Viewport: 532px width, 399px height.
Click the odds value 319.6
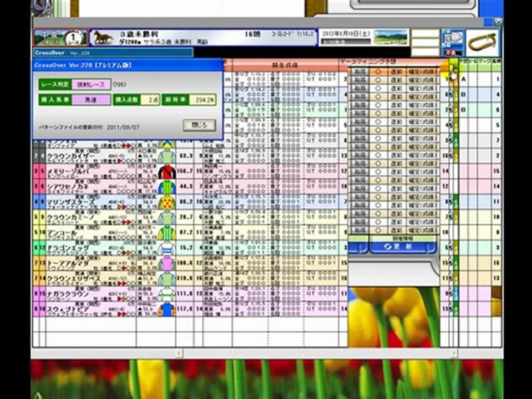tap(186, 278)
